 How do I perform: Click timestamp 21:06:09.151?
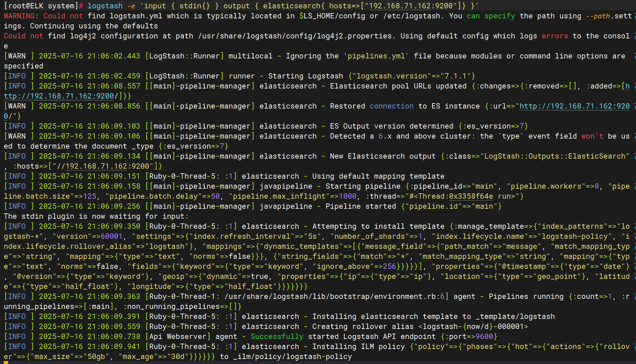pos(114,176)
